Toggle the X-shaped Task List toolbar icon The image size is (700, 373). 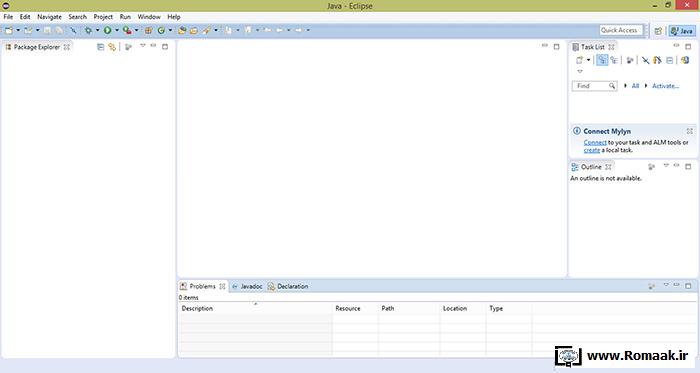pos(646,60)
